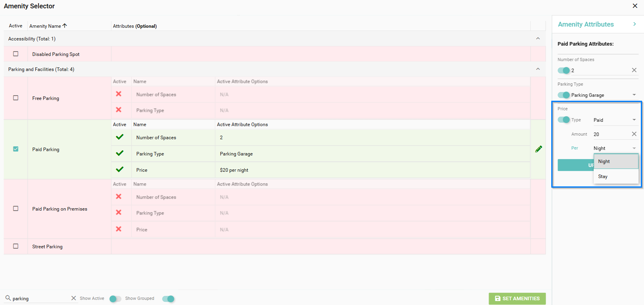Select Stay from the Per dropdown list
Viewport: 644px width, 305px height.
[x=603, y=176]
